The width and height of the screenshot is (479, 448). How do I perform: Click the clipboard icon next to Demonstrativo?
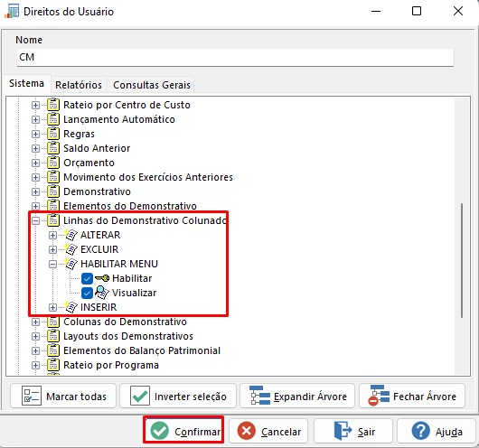53,191
